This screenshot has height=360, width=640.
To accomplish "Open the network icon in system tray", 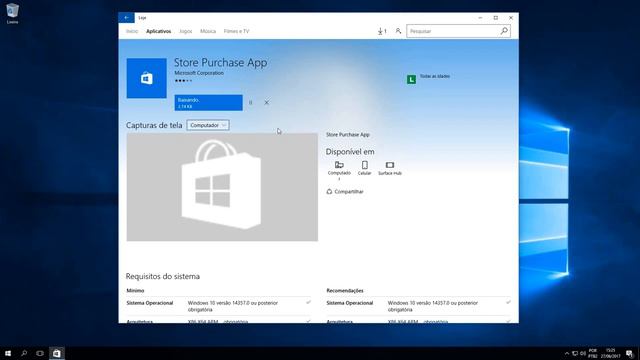I will (575, 353).
